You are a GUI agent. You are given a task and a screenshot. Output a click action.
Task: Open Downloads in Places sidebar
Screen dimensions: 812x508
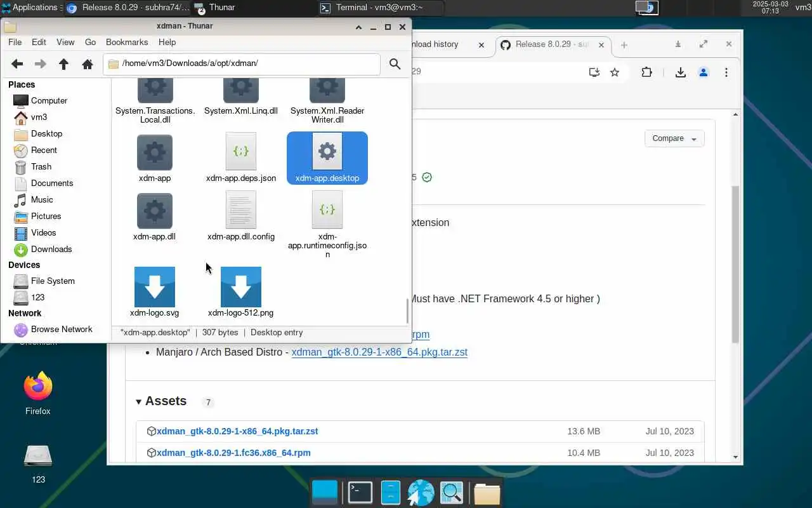click(51, 249)
